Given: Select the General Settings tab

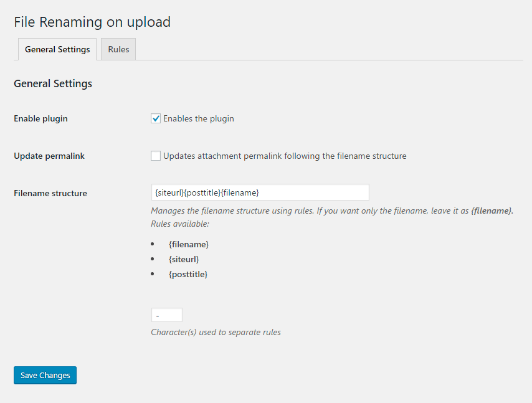Looking at the screenshot, I should pyautogui.click(x=57, y=49).
